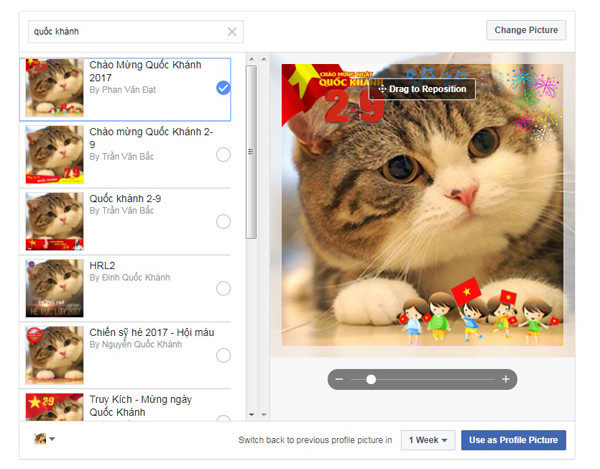The width and height of the screenshot is (600, 469).
Task: Open the 1 Week duration dropdown
Action: click(428, 440)
